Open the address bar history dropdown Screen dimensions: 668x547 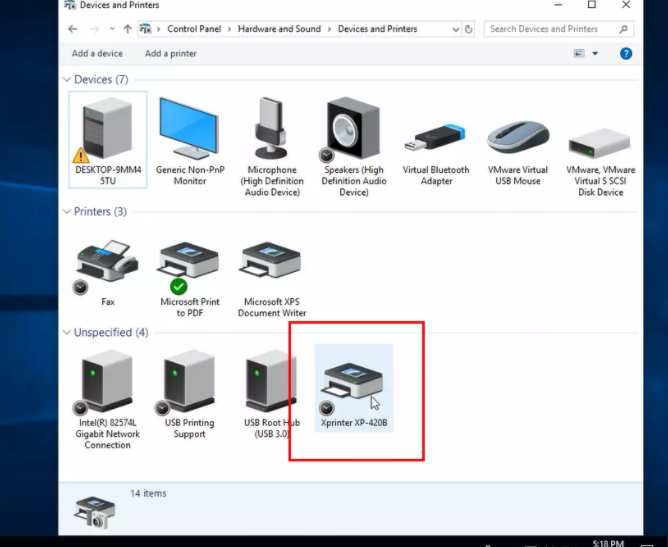455,29
